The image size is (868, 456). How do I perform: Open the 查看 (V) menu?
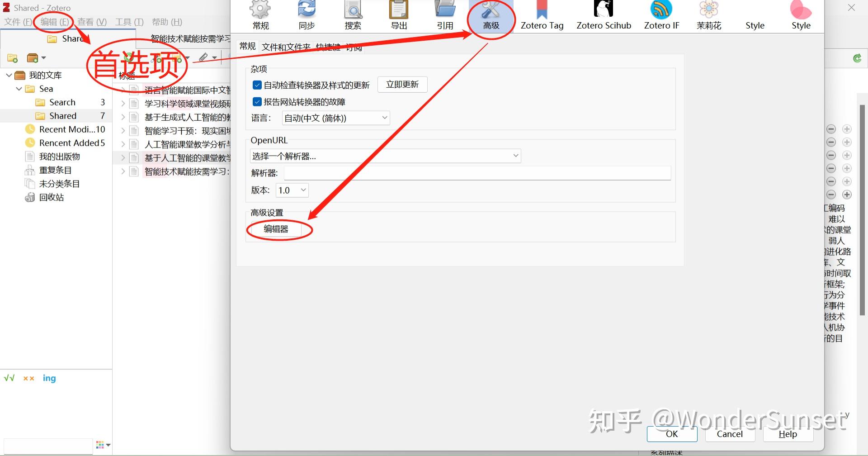(92, 22)
